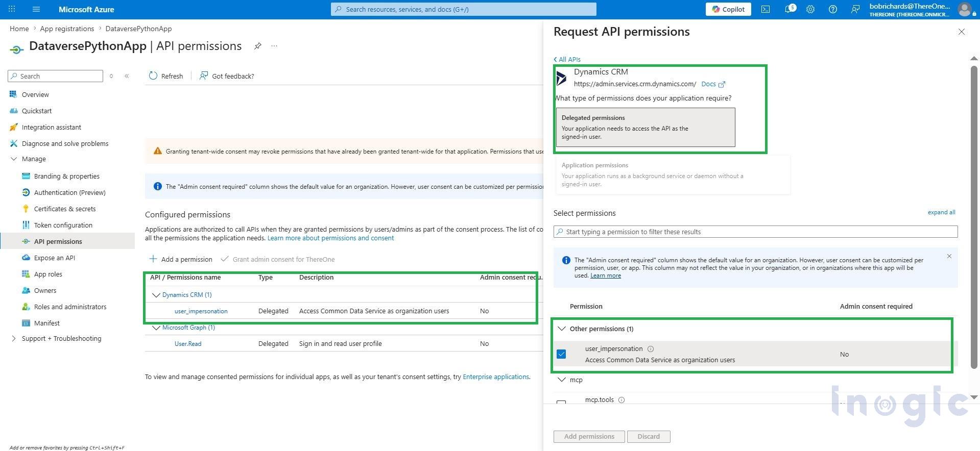Pin the API permissions page
Screen dimensions: 980x451
(x=258, y=46)
